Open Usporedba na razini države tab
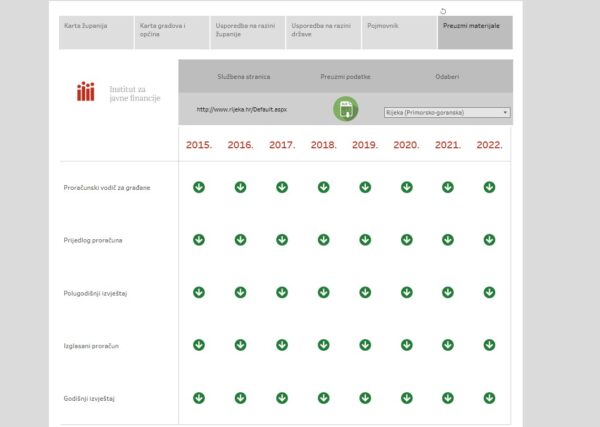Image resolution: width=600 pixels, height=427 pixels. [x=323, y=33]
